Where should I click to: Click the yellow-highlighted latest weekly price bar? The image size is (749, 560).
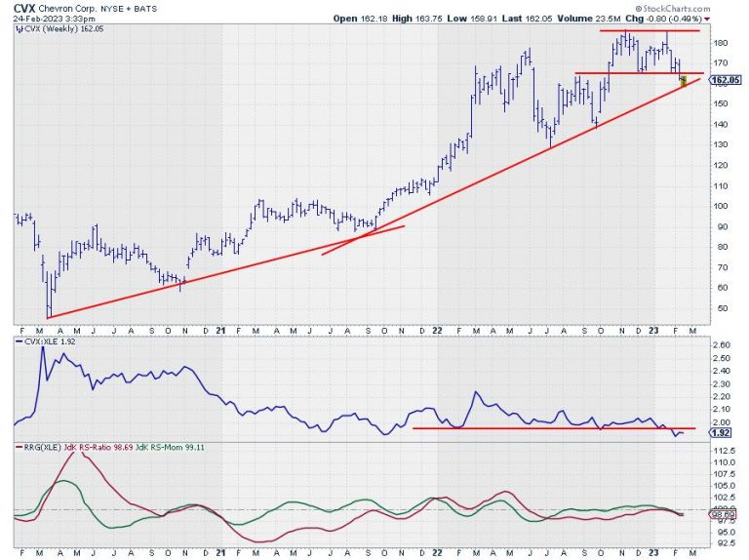(x=684, y=81)
